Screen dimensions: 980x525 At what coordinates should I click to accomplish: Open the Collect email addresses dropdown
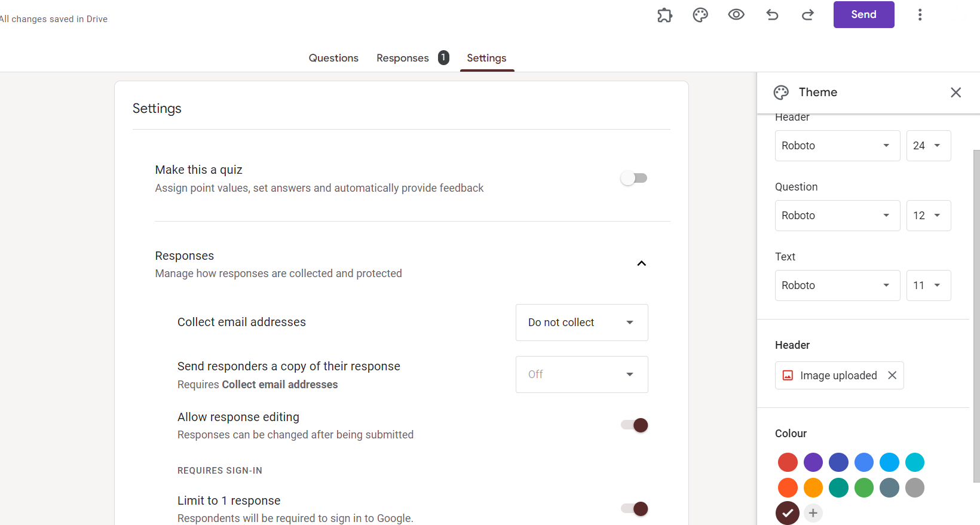[581, 323]
